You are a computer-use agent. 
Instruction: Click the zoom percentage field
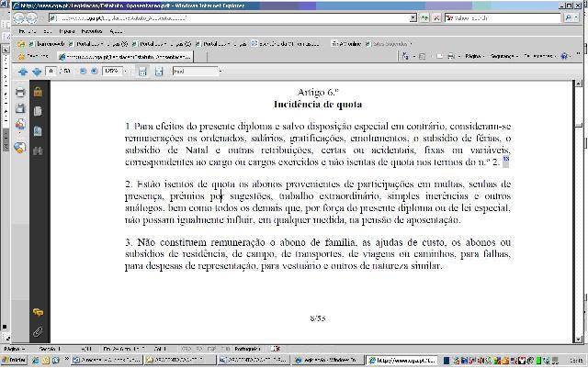[112, 72]
